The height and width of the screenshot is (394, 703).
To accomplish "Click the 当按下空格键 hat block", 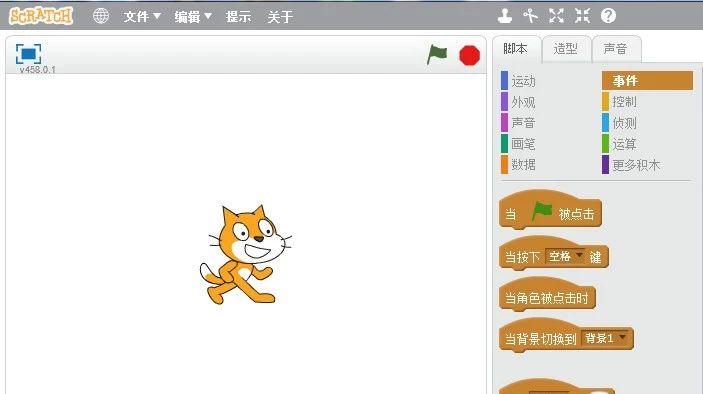I will 554,254.
